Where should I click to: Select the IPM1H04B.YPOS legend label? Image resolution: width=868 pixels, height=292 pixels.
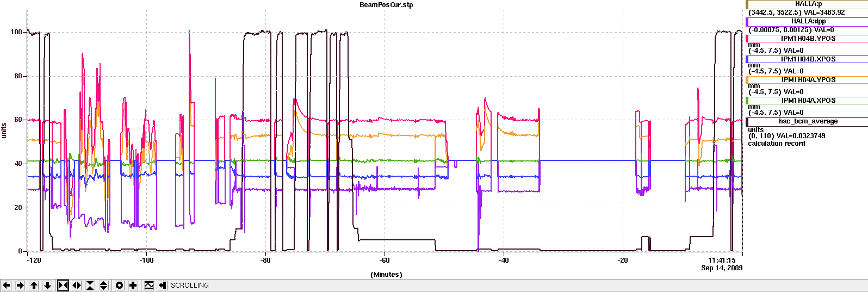click(x=808, y=39)
